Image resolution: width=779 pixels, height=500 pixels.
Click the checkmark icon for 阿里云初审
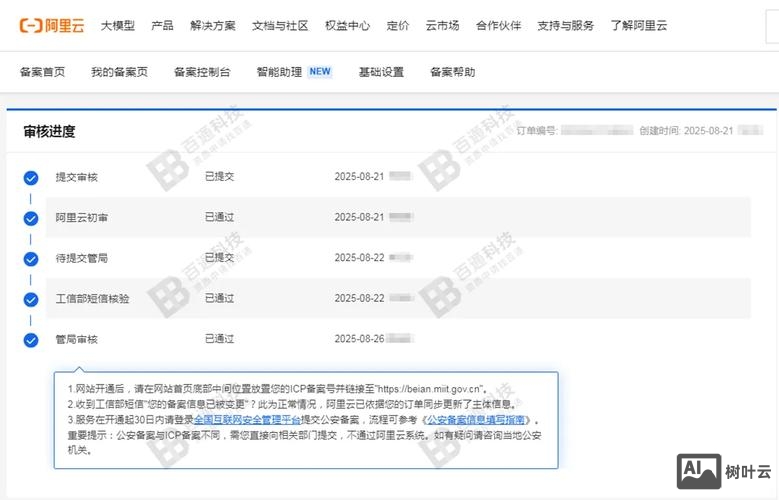(x=31, y=218)
